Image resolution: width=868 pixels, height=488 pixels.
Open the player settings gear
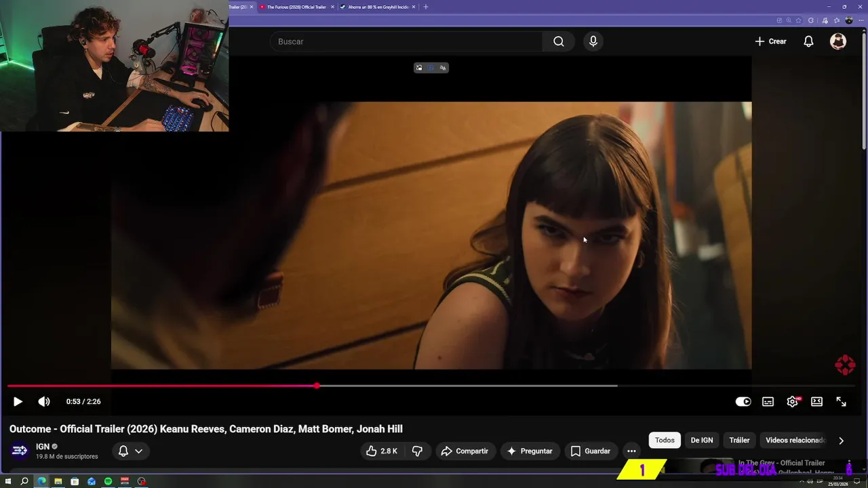(x=792, y=401)
